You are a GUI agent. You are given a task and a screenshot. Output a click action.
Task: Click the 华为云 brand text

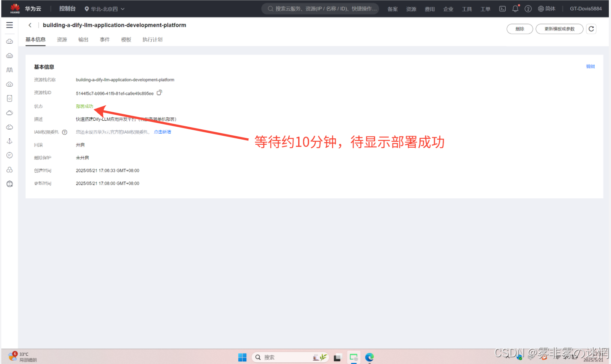click(33, 9)
